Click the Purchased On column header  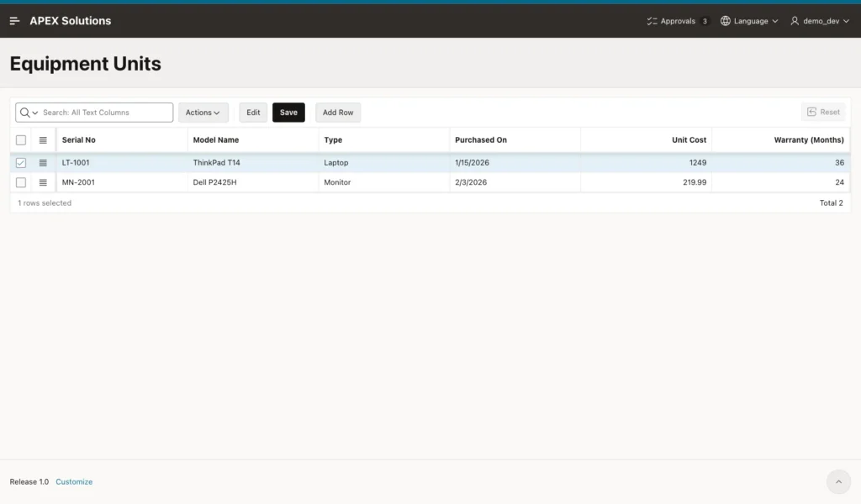(515, 139)
